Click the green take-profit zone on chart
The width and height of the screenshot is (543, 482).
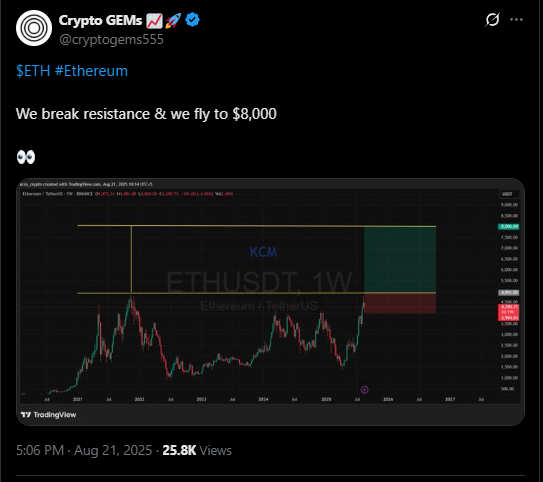coord(400,260)
